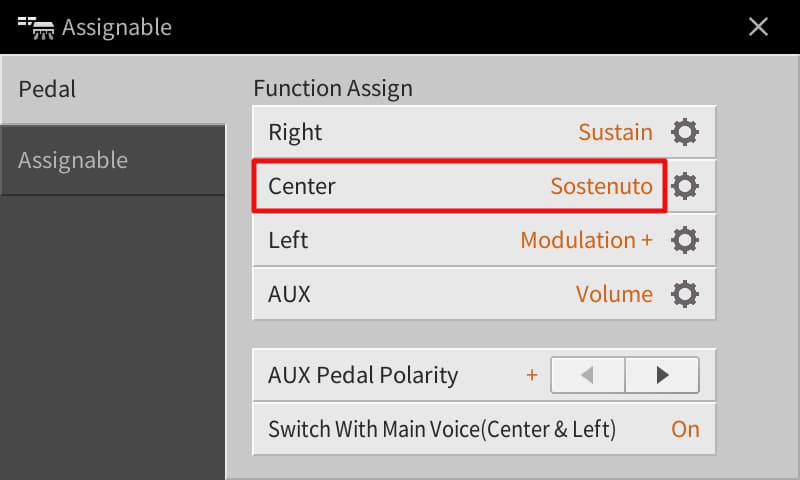Click the Sustain value text
Viewport: 800px width, 480px height.
(x=615, y=132)
